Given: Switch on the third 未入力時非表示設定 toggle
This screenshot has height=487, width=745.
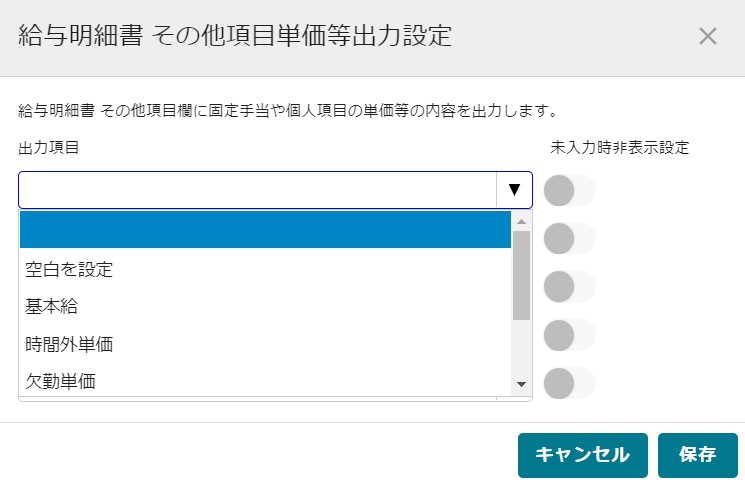Looking at the screenshot, I should pos(569,286).
